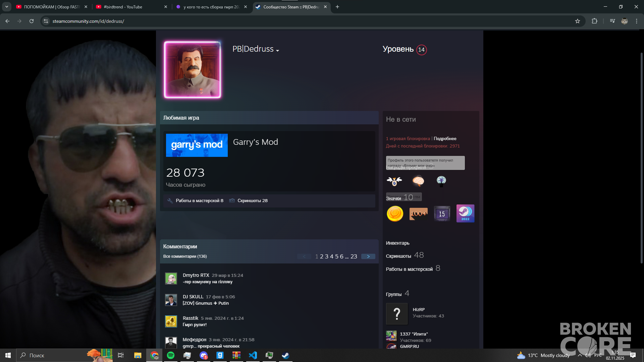The height and width of the screenshot is (362, 644).
Task: Go to next comments page arrow
Action: 368,256
